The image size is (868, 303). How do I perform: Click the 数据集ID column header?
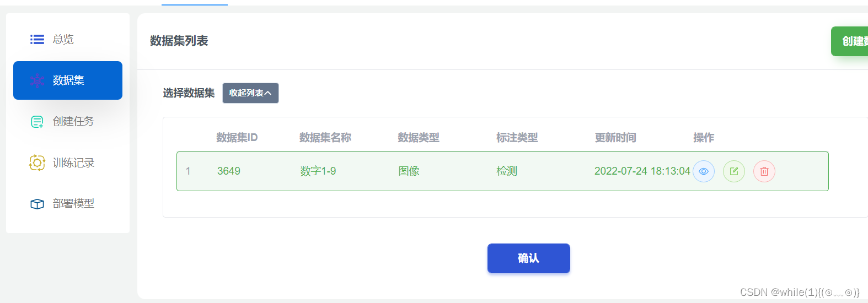point(237,137)
